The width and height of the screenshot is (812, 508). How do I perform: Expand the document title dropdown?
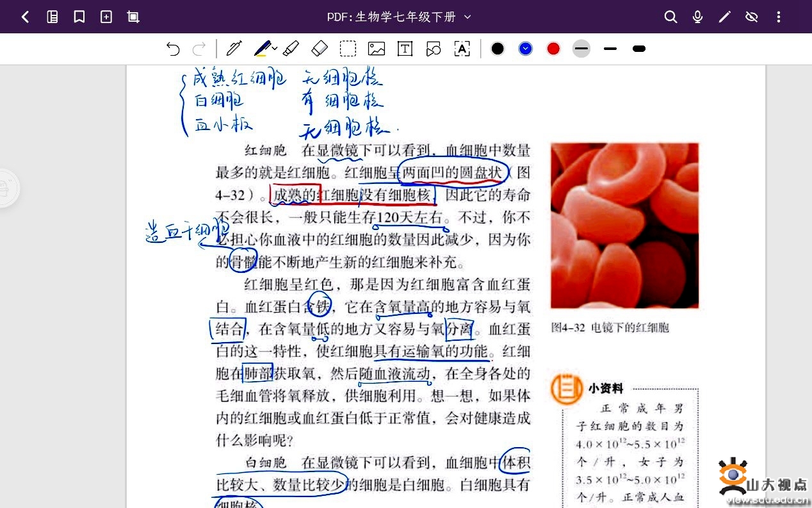[467, 17]
